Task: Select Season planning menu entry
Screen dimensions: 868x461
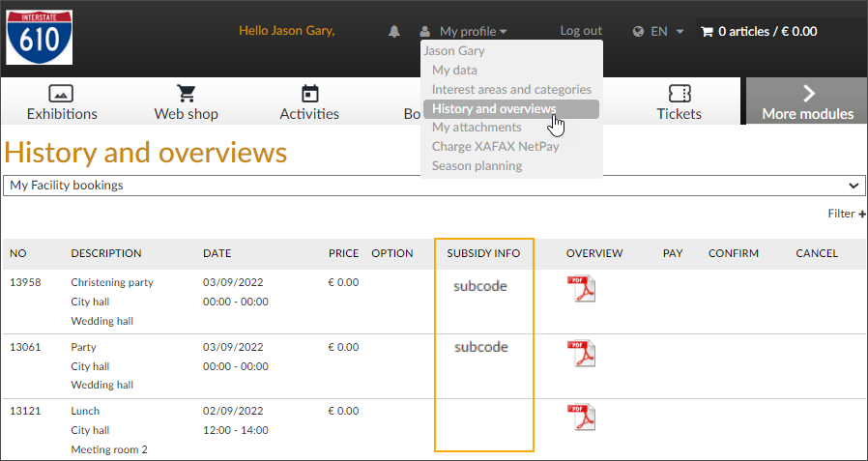Action: pyautogui.click(x=477, y=165)
